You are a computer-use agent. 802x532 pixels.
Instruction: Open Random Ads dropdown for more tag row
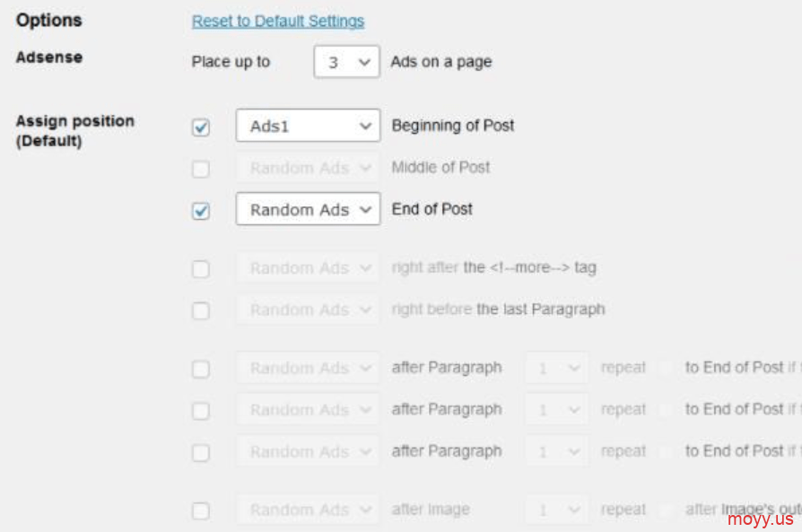click(x=308, y=267)
